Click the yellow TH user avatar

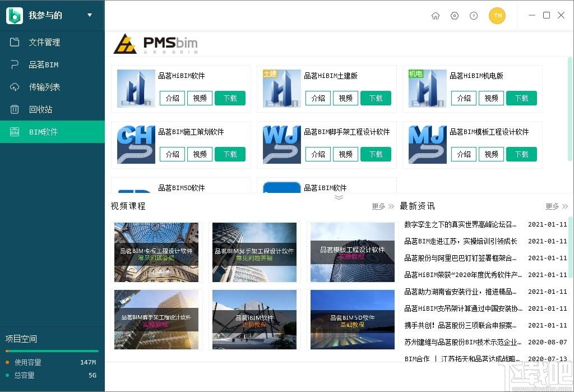pos(497,15)
